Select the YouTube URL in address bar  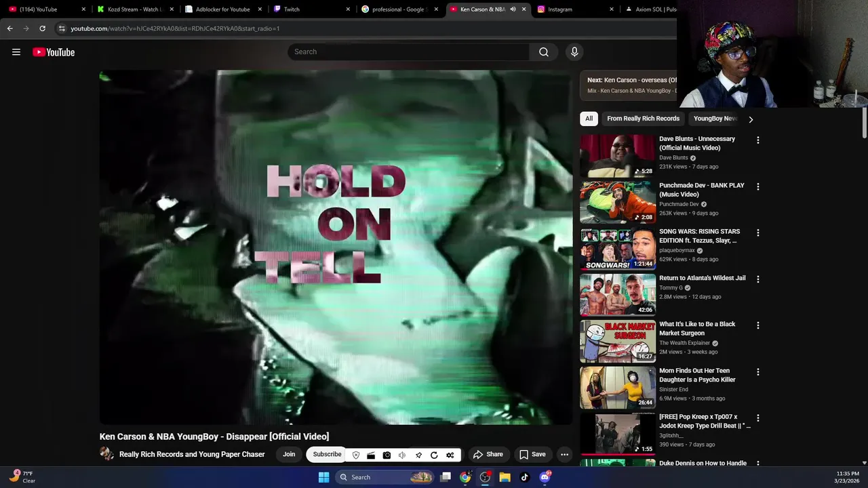click(x=175, y=28)
